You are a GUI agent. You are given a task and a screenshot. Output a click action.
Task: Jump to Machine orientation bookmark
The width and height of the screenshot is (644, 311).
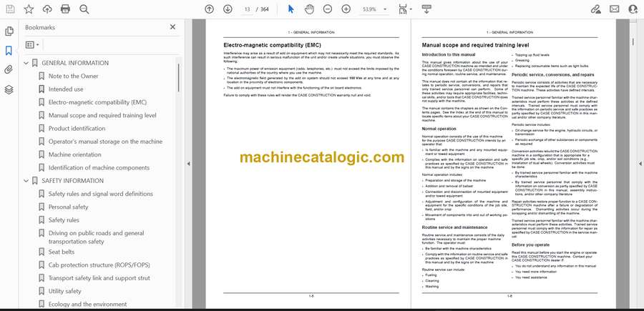(x=74, y=154)
